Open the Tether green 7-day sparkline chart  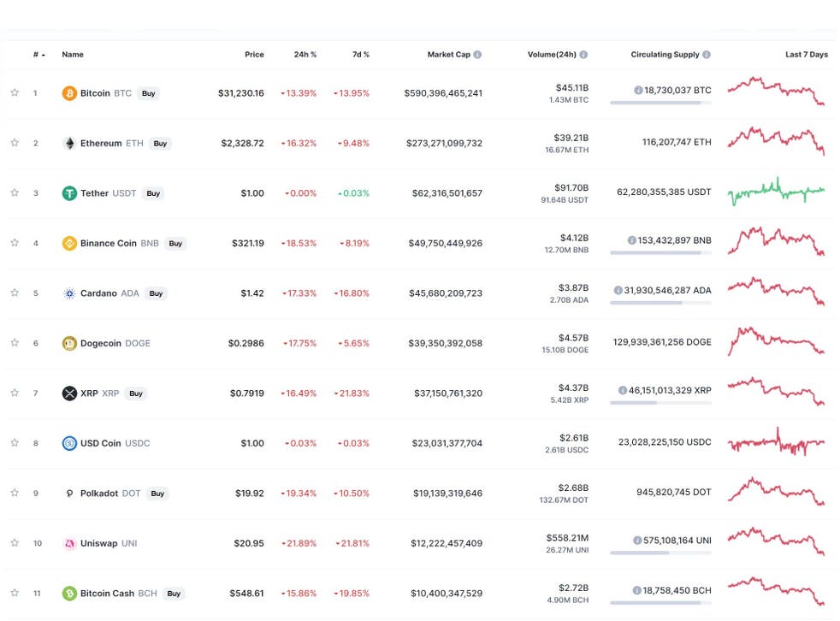pyautogui.click(x=776, y=192)
